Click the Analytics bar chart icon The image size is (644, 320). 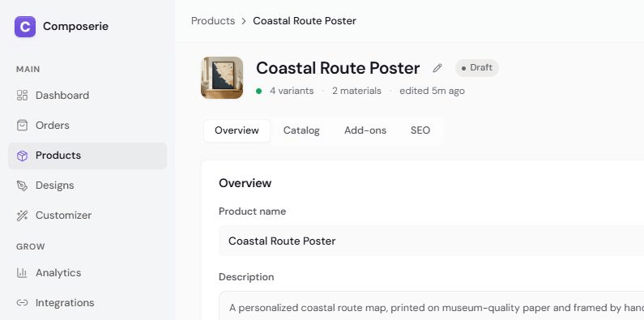coord(22,273)
